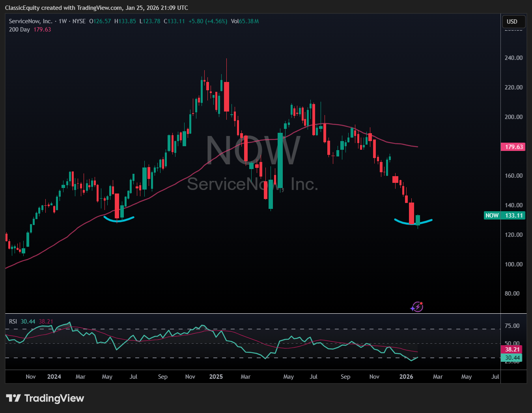Click the 140.00 price axis label

tap(513, 205)
